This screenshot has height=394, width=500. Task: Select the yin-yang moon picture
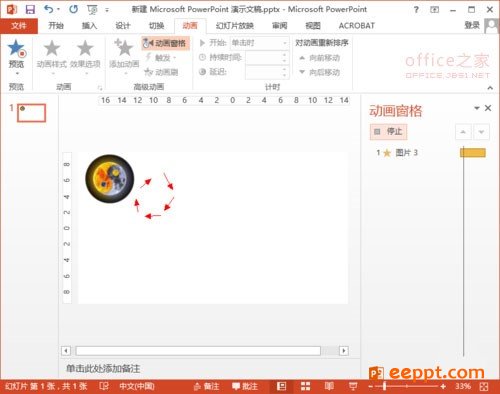point(110,179)
